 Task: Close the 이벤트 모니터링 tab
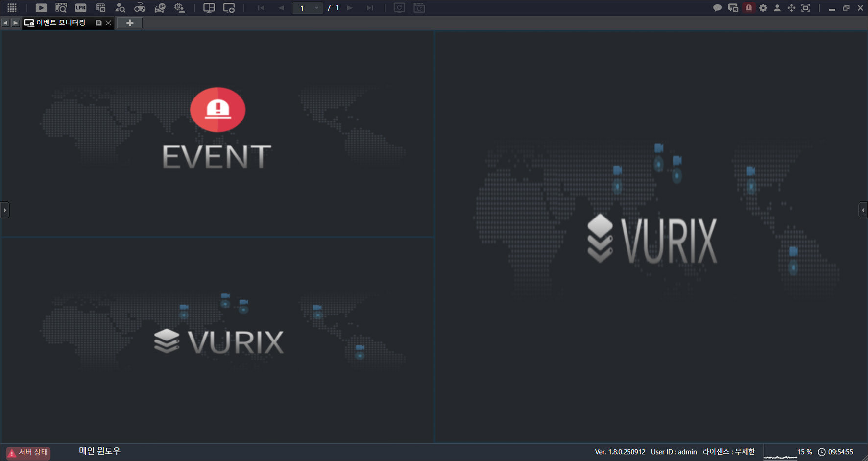coord(108,23)
